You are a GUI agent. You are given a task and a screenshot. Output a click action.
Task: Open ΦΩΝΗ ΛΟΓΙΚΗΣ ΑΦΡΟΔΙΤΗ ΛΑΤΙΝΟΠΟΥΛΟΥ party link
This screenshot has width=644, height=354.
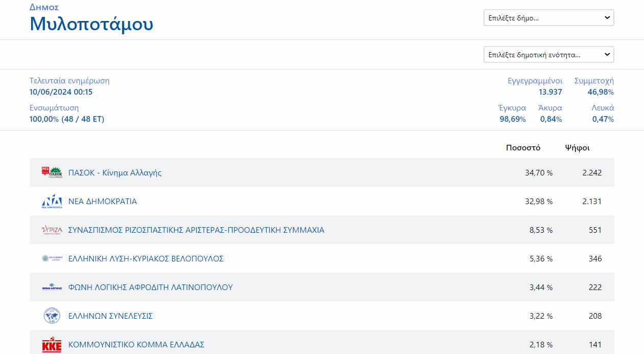click(x=150, y=287)
